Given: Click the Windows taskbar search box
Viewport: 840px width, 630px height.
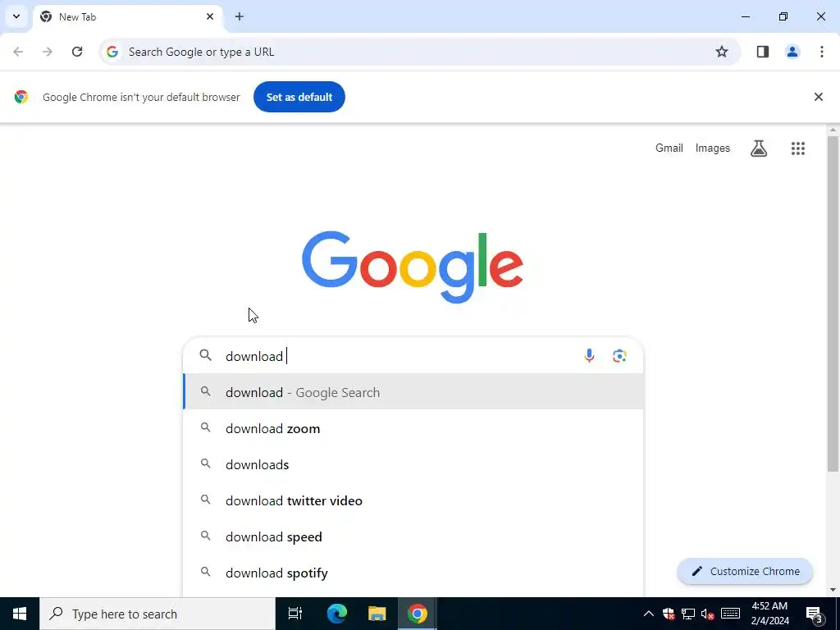Looking at the screenshot, I should click(x=157, y=614).
